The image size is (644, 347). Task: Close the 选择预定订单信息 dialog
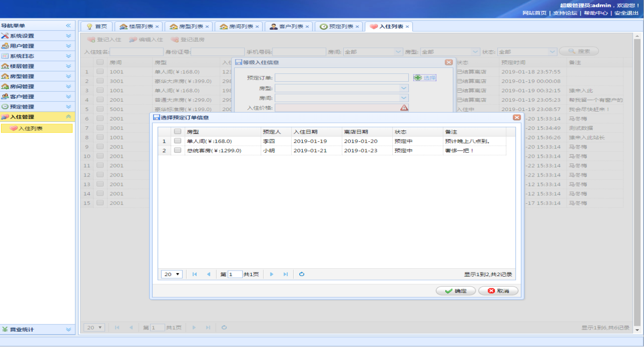[516, 117]
